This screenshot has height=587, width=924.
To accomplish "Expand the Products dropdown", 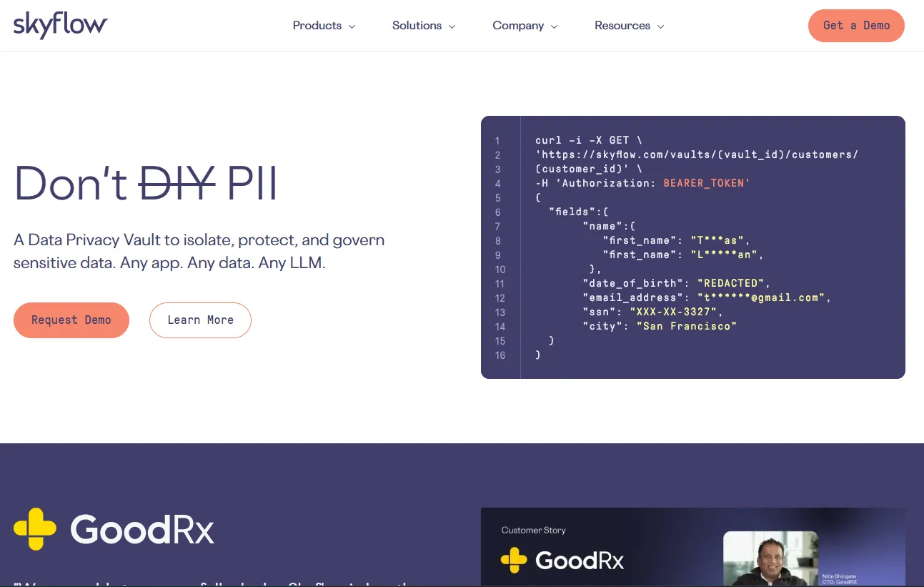I will 324,25.
